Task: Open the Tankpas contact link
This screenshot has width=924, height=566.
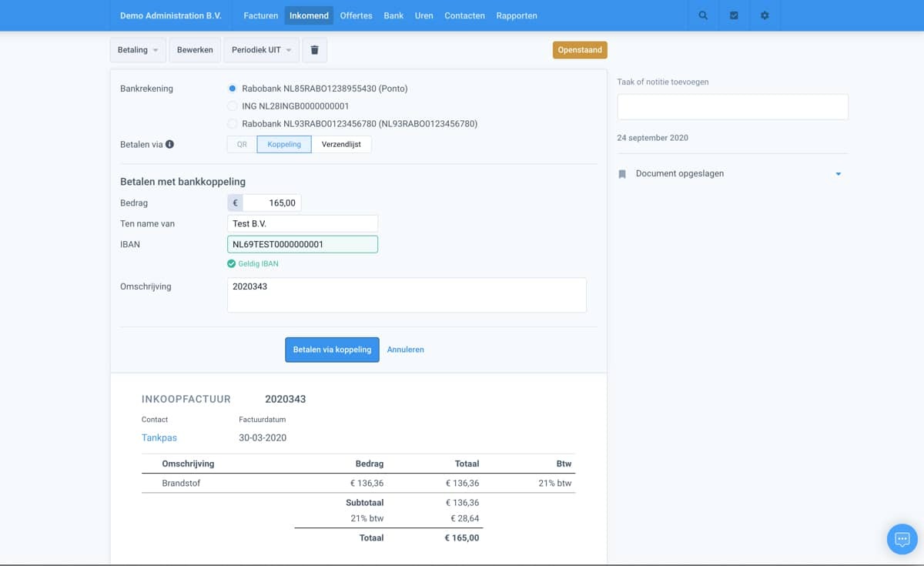Action: click(159, 437)
